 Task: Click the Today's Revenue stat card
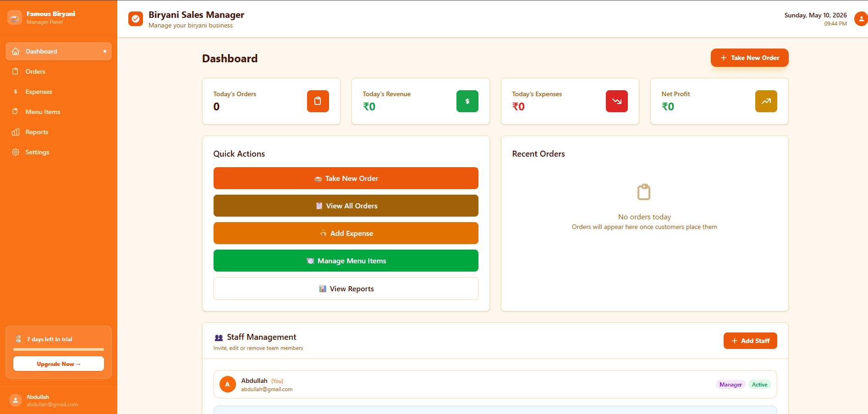pos(421,101)
